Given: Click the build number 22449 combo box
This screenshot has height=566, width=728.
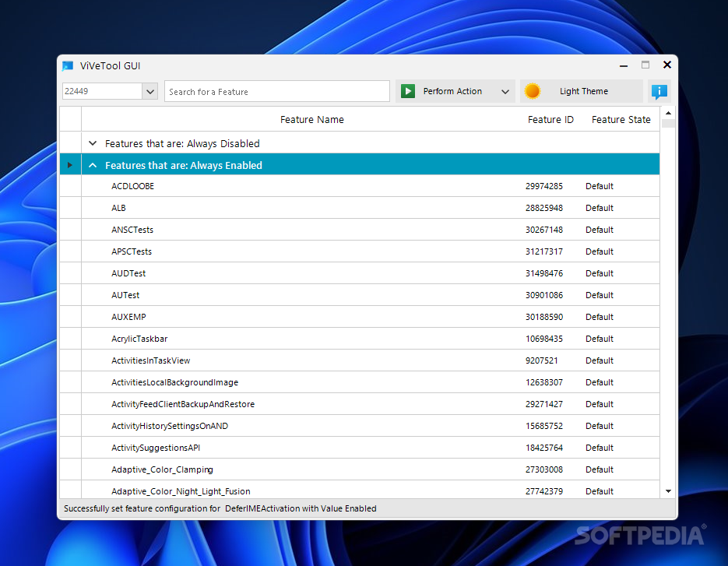Looking at the screenshot, I should point(110,91).
